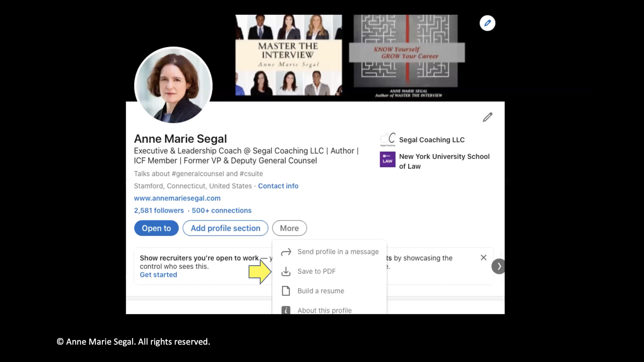
Task: Advance carousel with the next arrow
Action: tap(499, 266)
